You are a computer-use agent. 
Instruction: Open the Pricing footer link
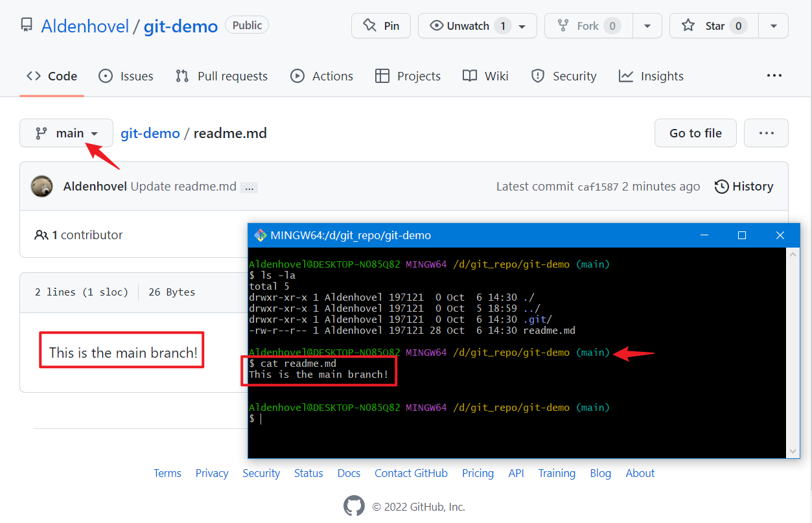pyautogui.click(x=478, y=473)
